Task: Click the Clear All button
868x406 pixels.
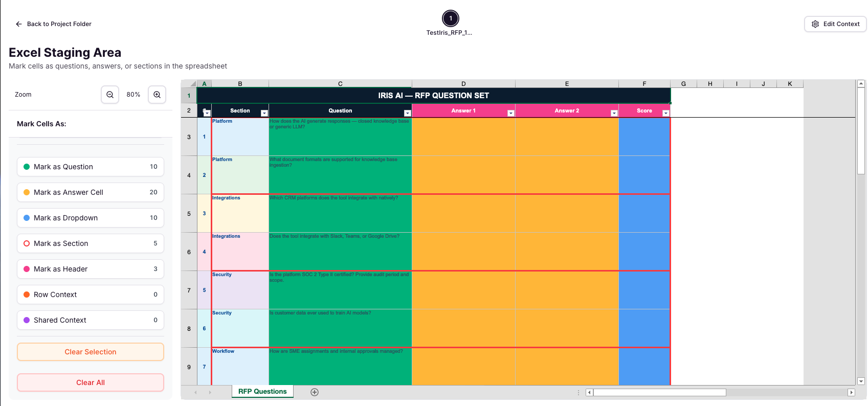Action: coord(91,382)
